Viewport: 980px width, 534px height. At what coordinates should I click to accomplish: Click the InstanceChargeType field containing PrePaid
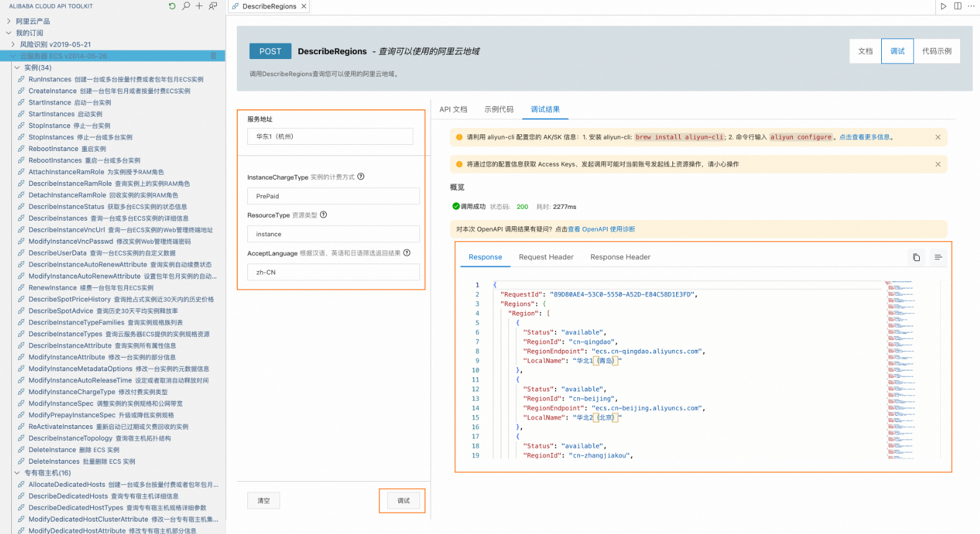pos(334,196)
